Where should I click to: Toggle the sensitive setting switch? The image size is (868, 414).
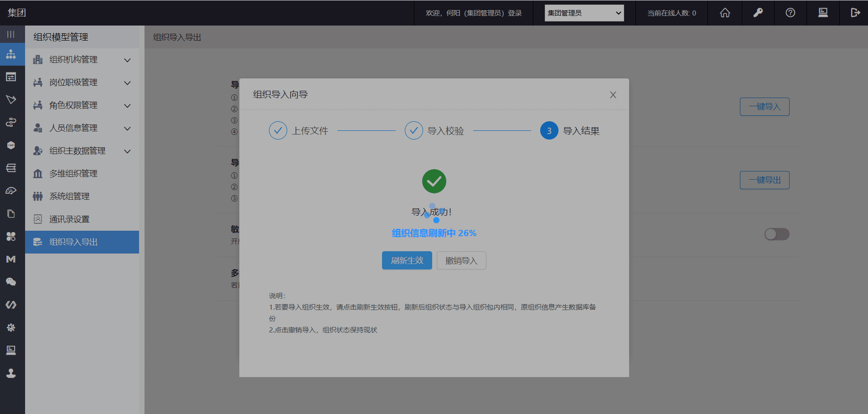777,234
